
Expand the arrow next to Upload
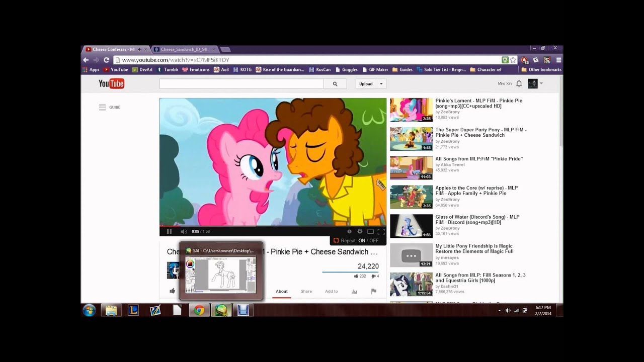pyautogui.click(x=381, y=84)
